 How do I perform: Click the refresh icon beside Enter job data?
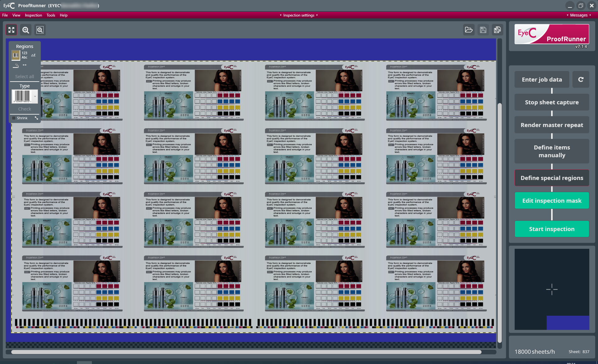tap(581, 79)
